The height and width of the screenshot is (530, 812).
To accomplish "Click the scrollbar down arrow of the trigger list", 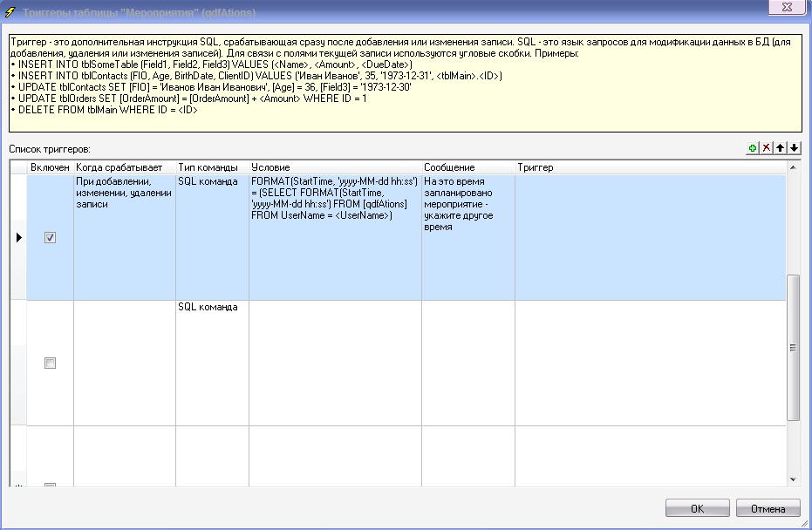I will point(793,479).
